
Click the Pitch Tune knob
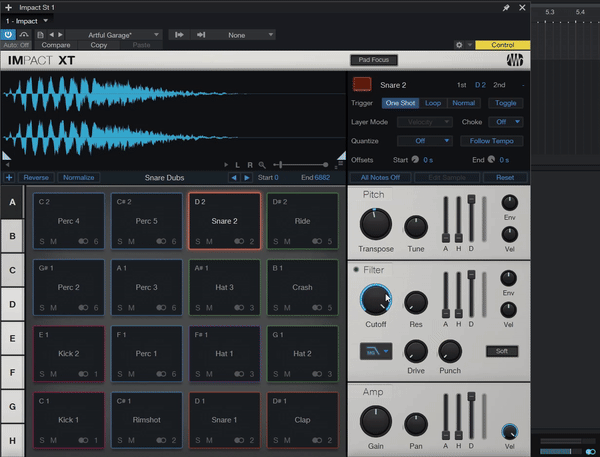coord(416,227)
